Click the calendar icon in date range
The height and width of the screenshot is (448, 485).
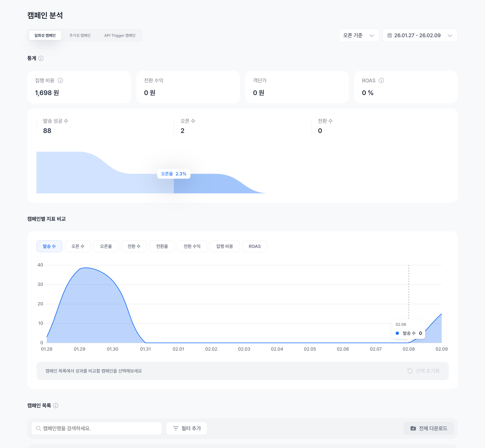tap(389, 35)
